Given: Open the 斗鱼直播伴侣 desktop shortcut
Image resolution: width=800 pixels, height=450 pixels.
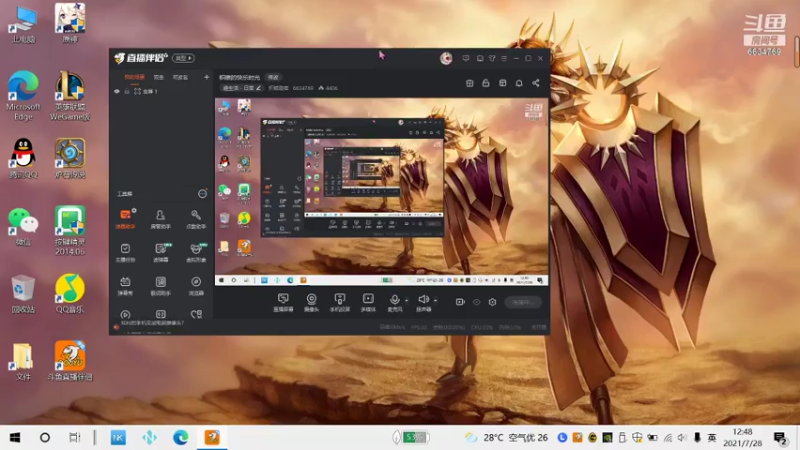Looking at the screenshot, I should pyautogui.click(x=70, y=361).
